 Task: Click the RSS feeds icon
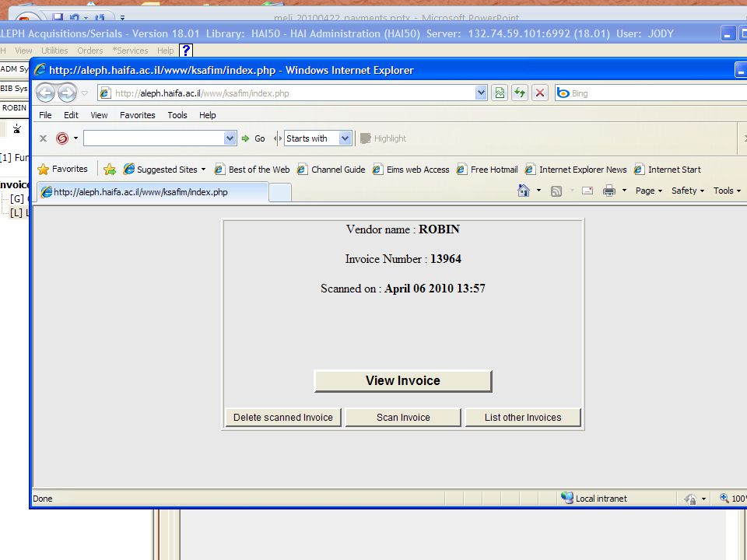click(x=556, y=191)
